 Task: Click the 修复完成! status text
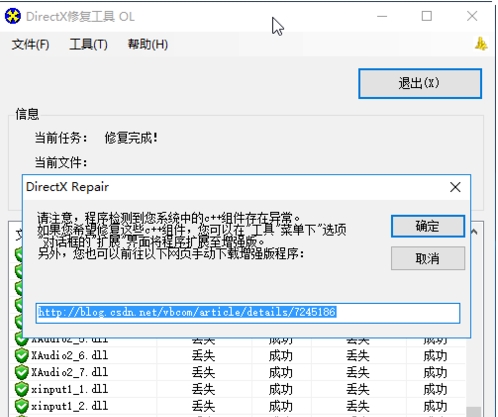tap(131, 138)
